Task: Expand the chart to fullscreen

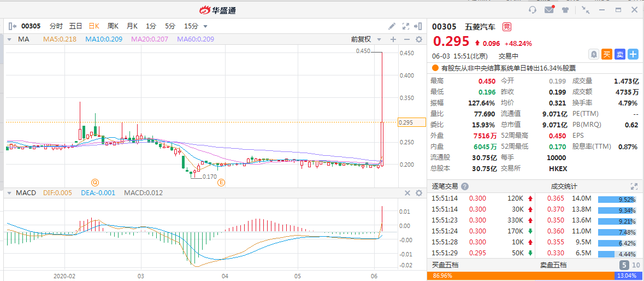Action: (x=406, y=26)
